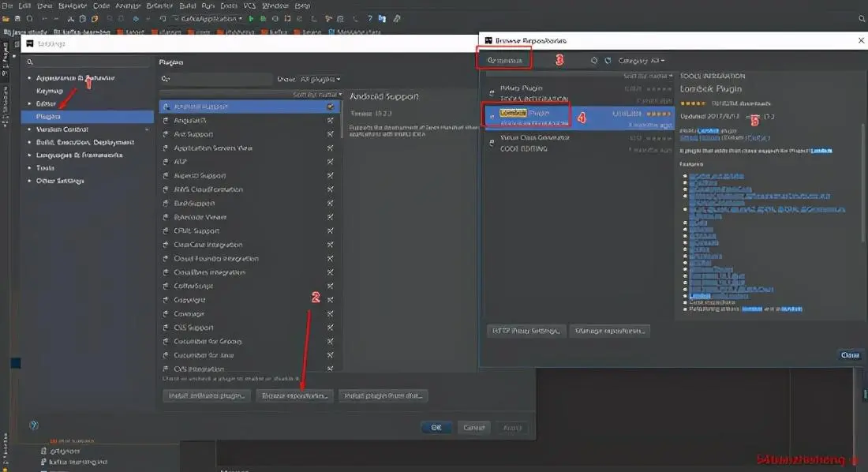Image resolution: width=868 pixels, height=472 pixels.
Task: Click Search Everywhere magnifier at top right
Action: [862, 19]
